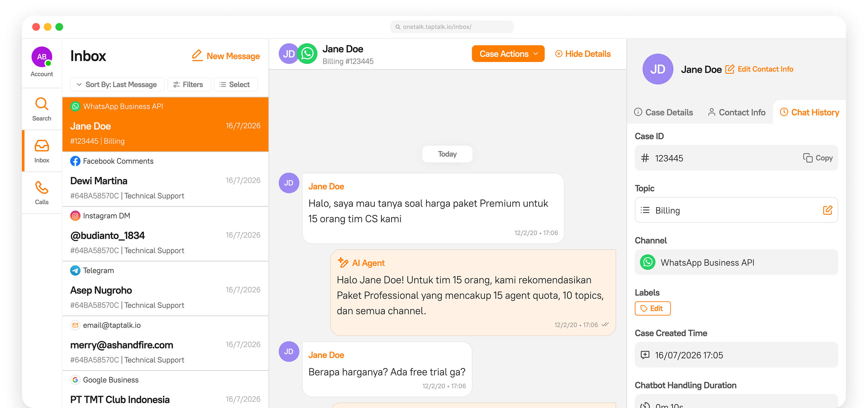Open Search in the sidebar
The image size is (868, 408).
(x=42, y=109)
